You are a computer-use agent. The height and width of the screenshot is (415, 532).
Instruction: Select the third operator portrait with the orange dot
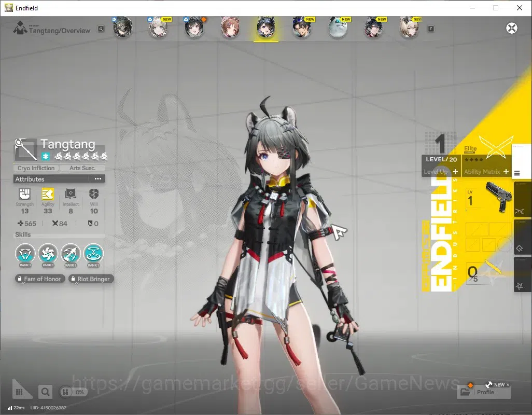click(194, 27)
